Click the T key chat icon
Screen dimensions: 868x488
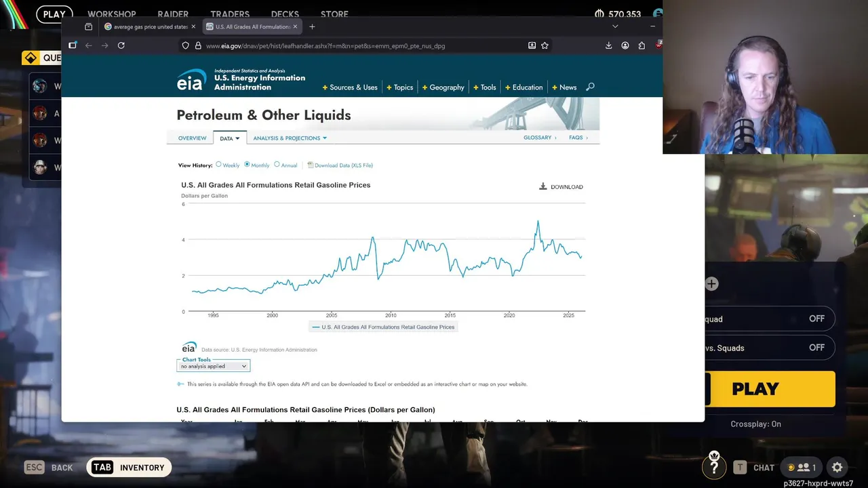(x=740, y=467)
